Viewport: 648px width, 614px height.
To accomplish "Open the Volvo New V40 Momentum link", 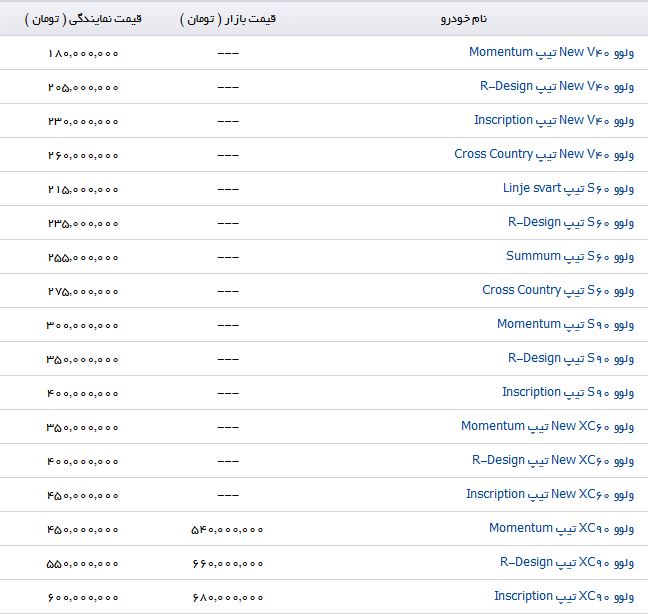I will click(551, 52).
